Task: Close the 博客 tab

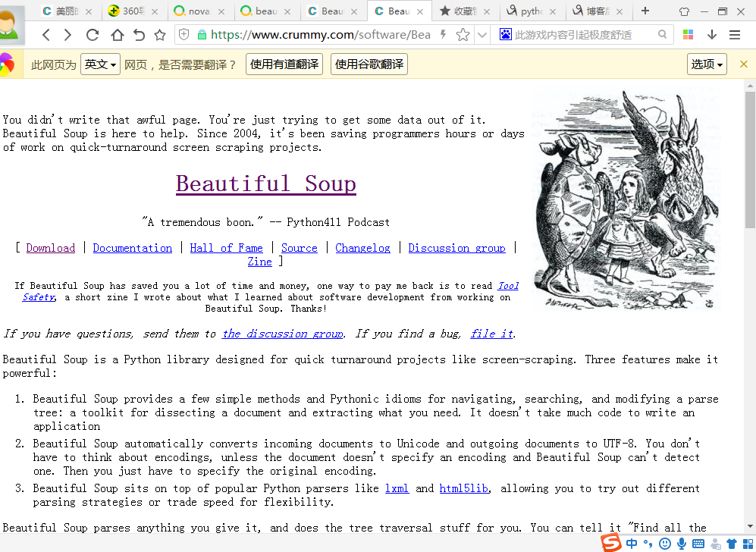Action: 620,11
